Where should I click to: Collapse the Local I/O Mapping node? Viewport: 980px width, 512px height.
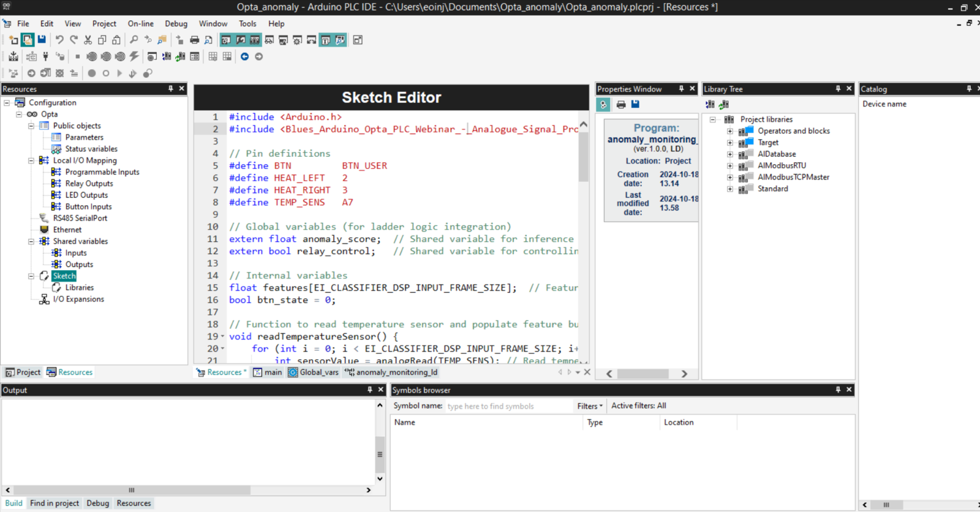click(x=31, y=160)
